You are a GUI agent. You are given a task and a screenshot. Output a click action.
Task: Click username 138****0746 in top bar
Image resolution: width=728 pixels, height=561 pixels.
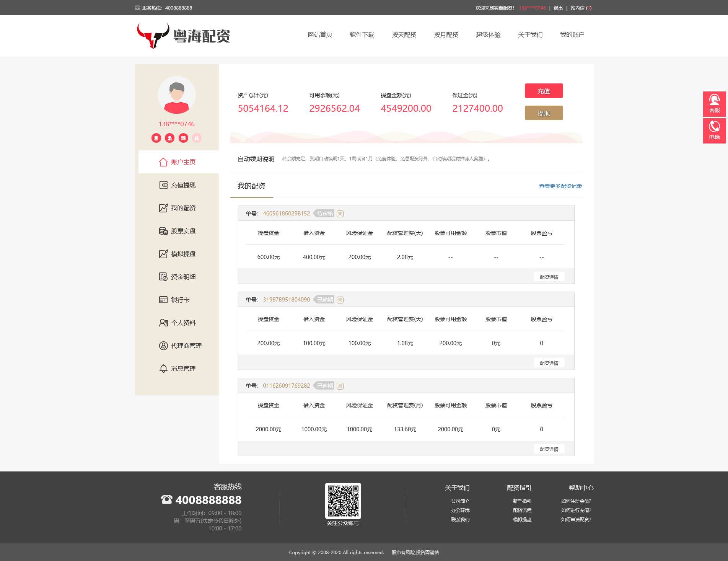click(x=532, y=8)
